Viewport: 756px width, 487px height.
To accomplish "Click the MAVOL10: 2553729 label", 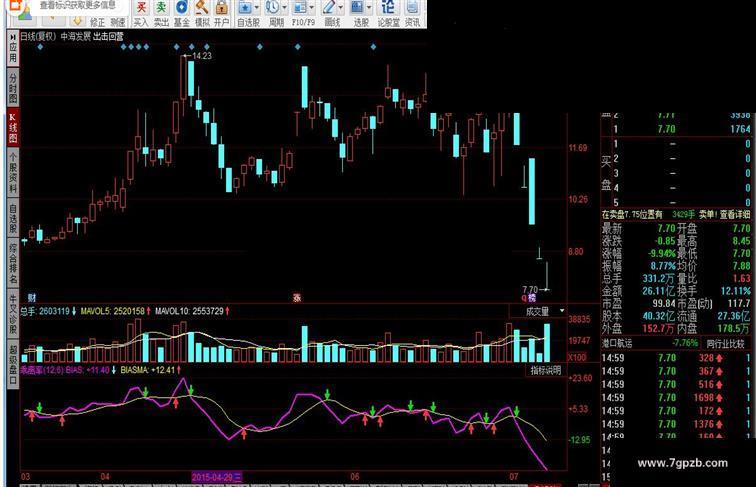I will [189, 311].
